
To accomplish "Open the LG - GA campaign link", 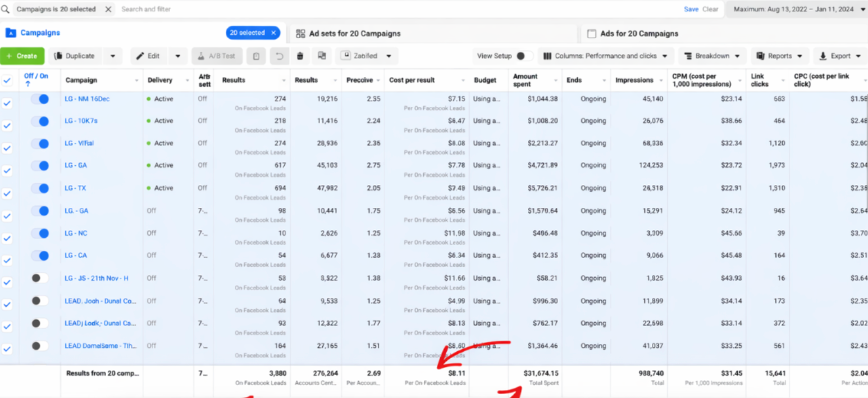I will pos(75,165).
